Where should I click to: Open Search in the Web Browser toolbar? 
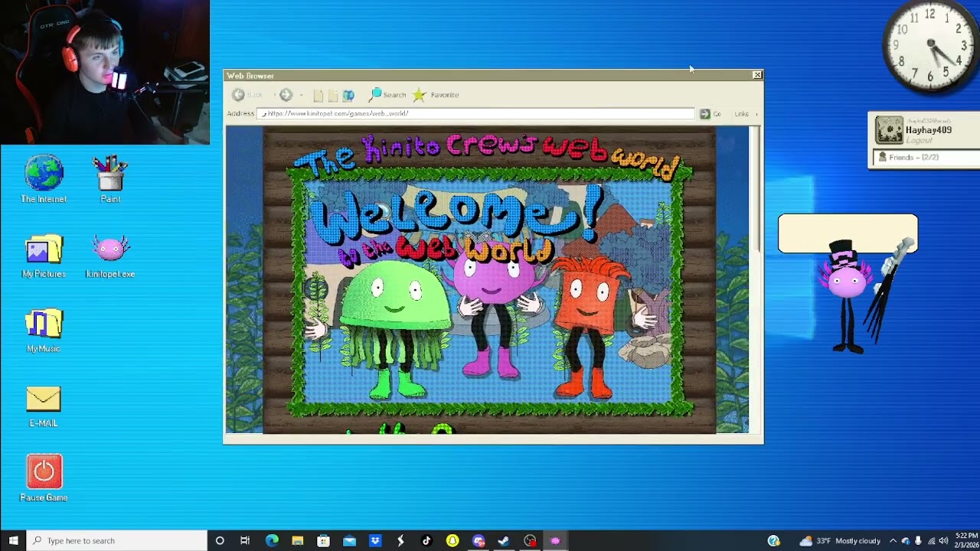click(387, 95)
